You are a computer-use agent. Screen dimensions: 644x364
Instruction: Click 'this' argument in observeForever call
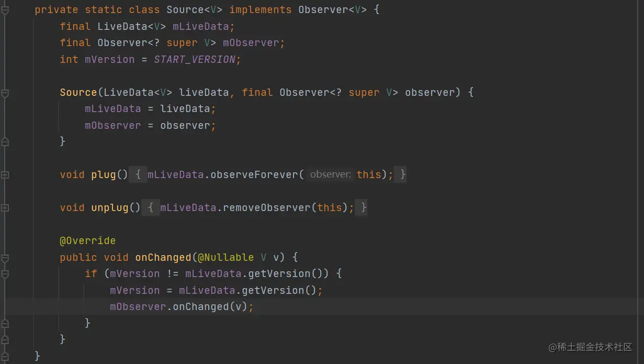(369, 175)
